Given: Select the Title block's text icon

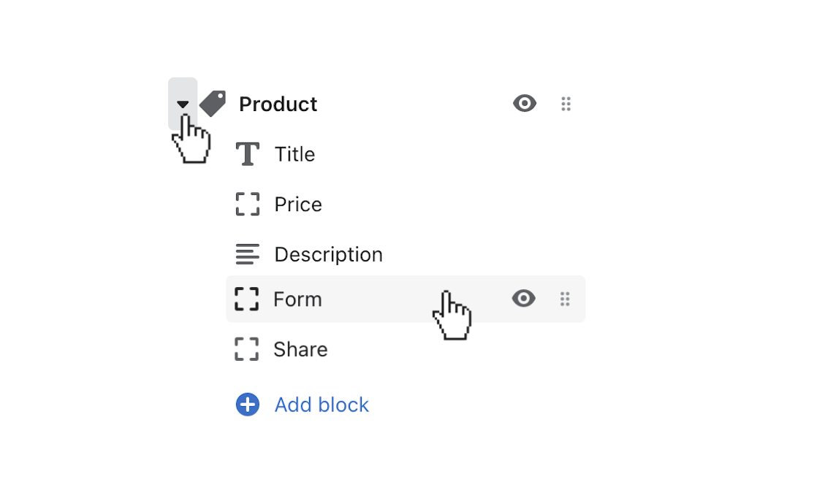Looking at the screenshot, I should tap(248, 153).
